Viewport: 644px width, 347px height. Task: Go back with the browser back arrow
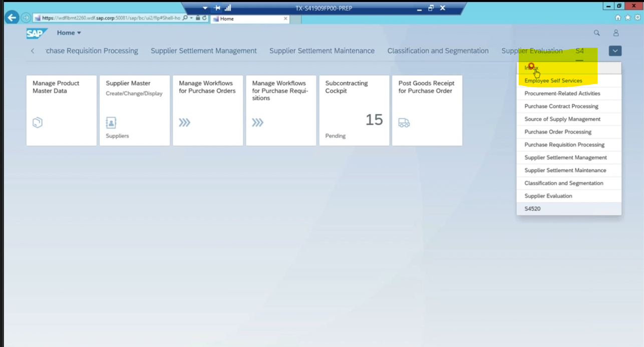tap(12, 18)
